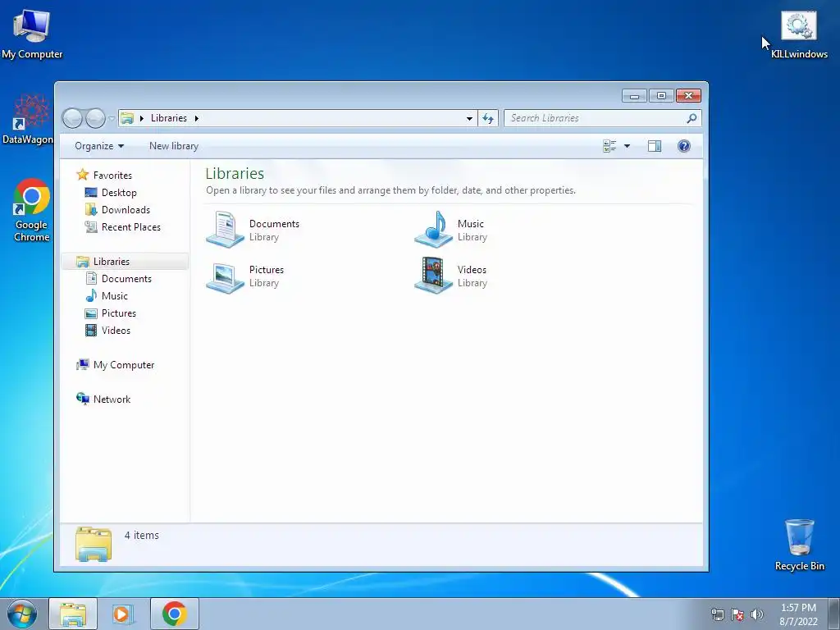Screen dimensions: 840x630
Task: Select Music in navigation tree
Action: coord(115,295)
